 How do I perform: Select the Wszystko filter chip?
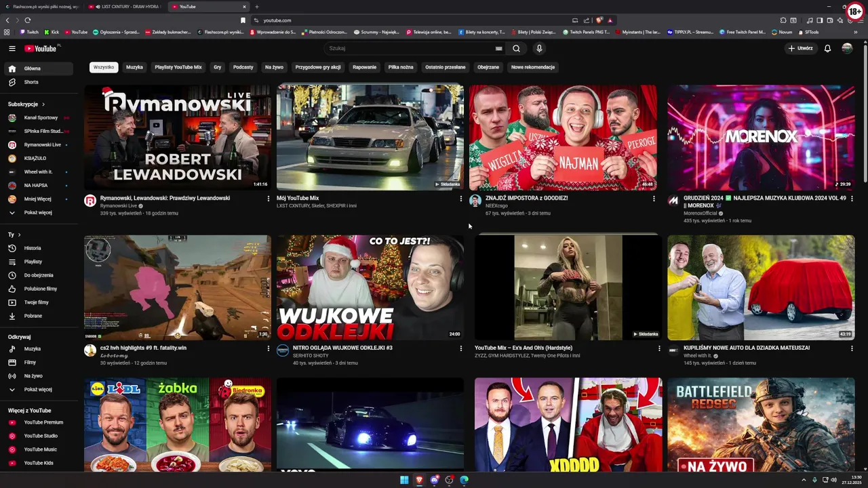(x=104, y=67)
